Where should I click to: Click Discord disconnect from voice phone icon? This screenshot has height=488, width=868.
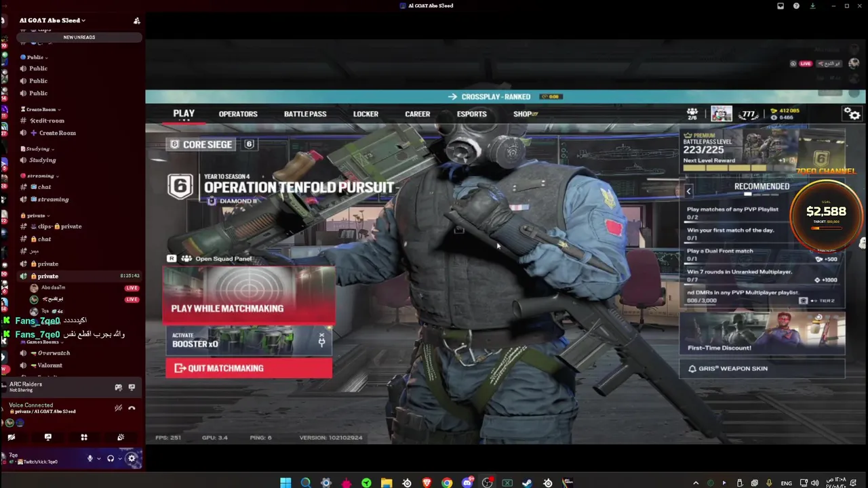(x=132, y=408)
